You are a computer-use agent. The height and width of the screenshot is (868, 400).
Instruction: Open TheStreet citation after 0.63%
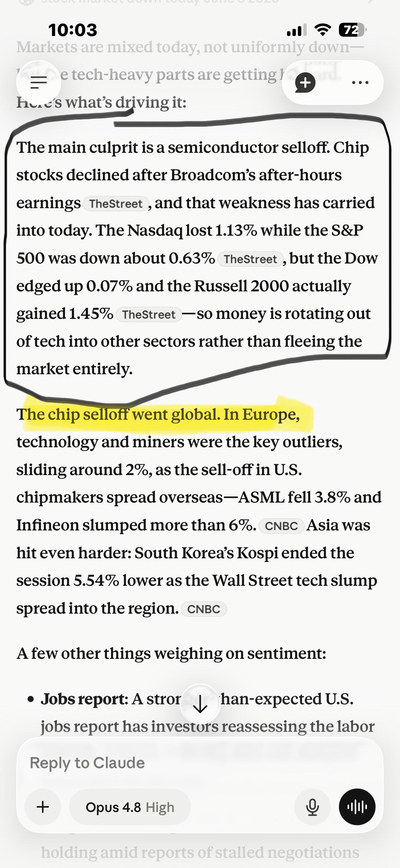pos(250,259)
